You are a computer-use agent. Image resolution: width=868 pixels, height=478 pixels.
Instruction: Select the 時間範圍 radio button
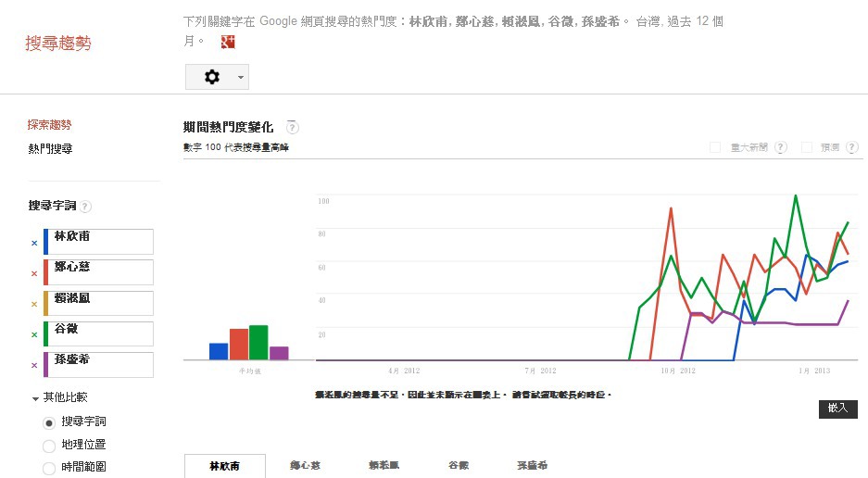(49, 468)
